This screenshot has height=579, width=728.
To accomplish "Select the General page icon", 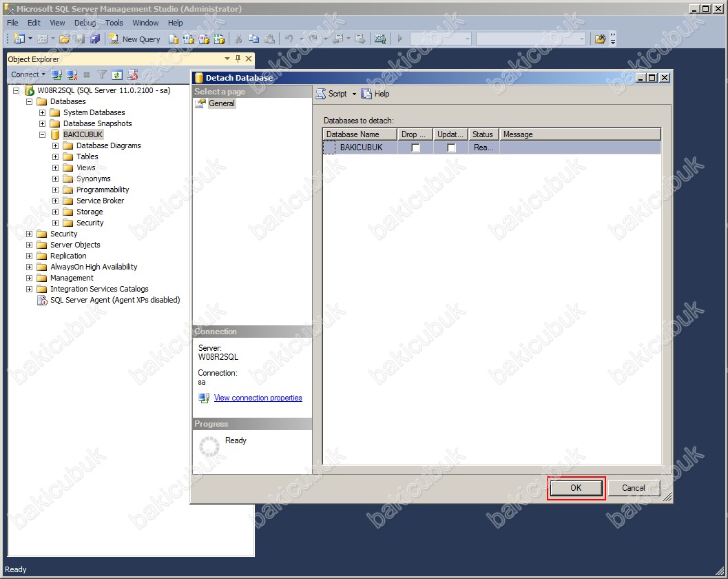I will [x=200, y=103].
